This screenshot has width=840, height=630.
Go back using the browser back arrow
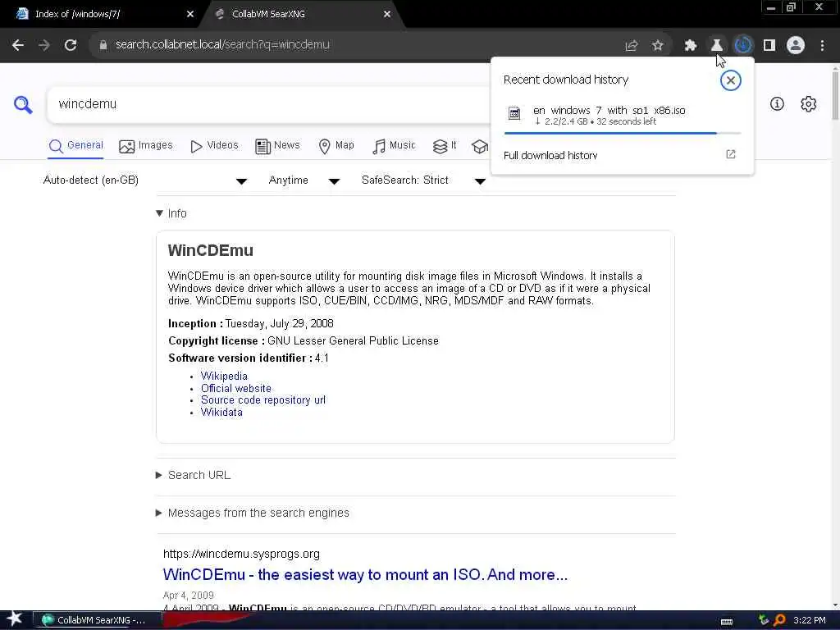click(18, 45)
